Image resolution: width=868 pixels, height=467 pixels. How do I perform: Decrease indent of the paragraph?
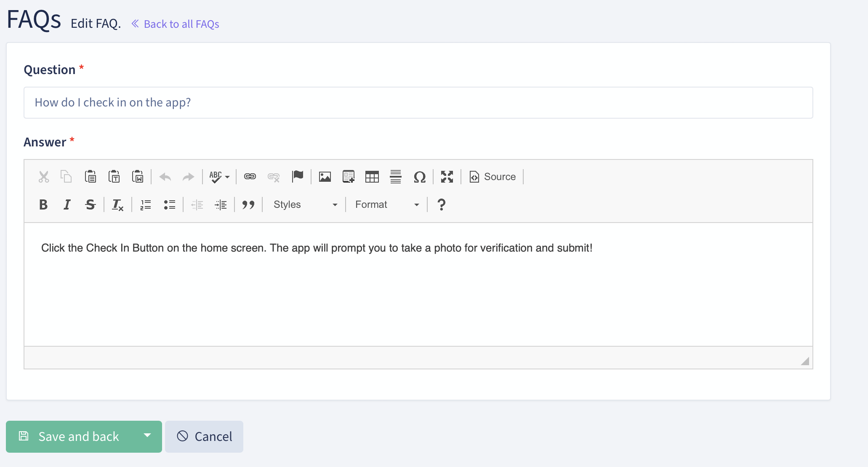(197, 204)
